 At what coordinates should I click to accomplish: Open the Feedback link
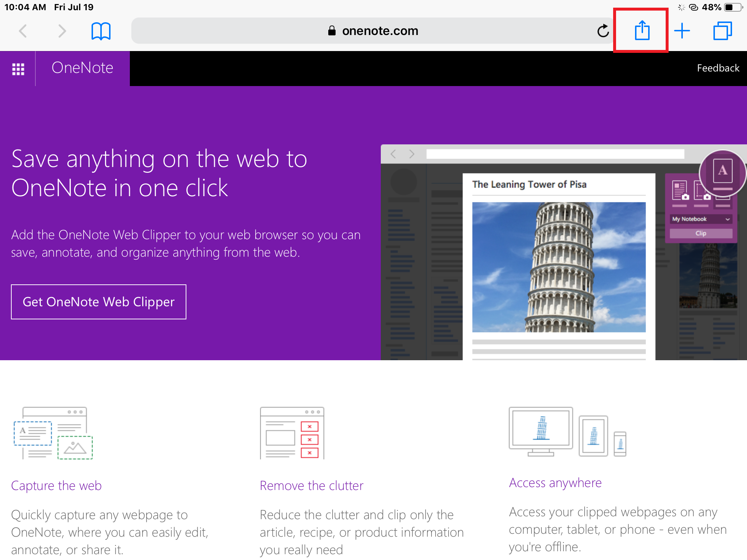[718, 68]
